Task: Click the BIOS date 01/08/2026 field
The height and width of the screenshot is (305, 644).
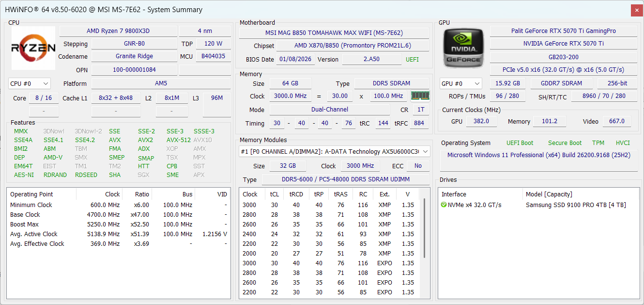Action: (x=296, y=60)
